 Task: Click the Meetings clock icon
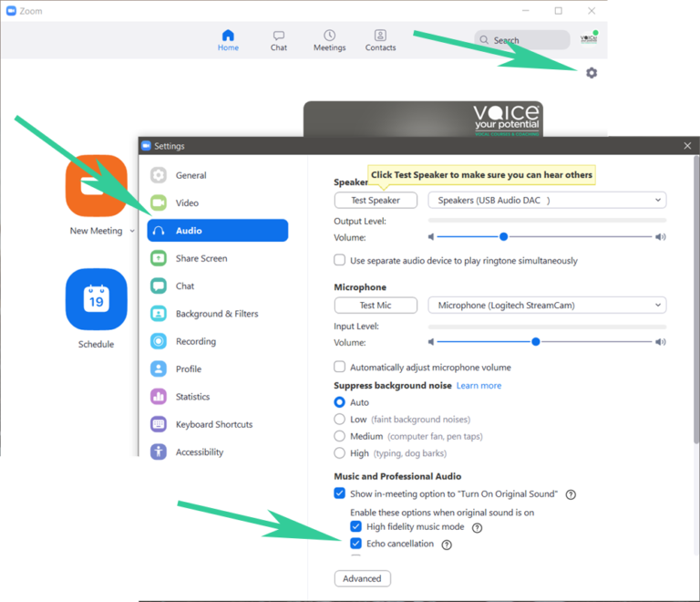click(x=329, y=36)
